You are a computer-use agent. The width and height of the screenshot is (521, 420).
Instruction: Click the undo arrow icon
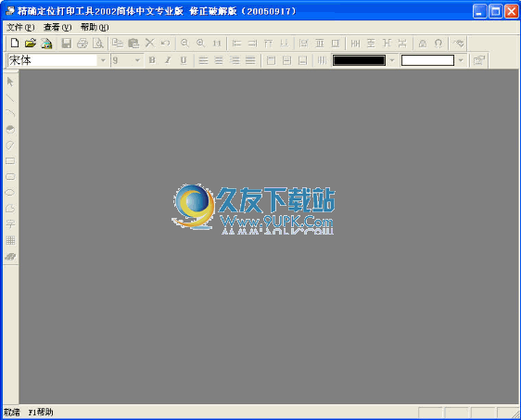click(x=165, y=43)
